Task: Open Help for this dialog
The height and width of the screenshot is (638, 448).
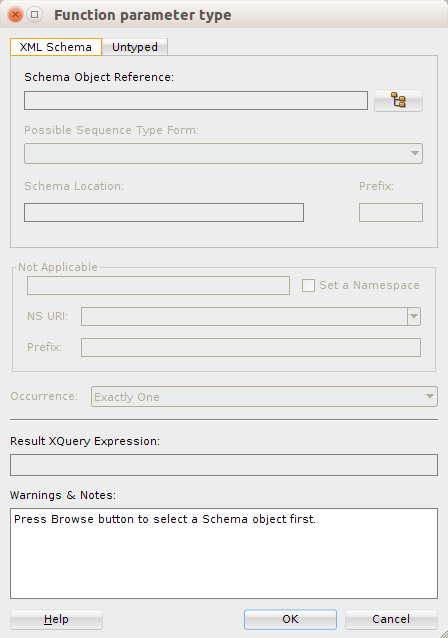Action: click(x=56, y=619)
